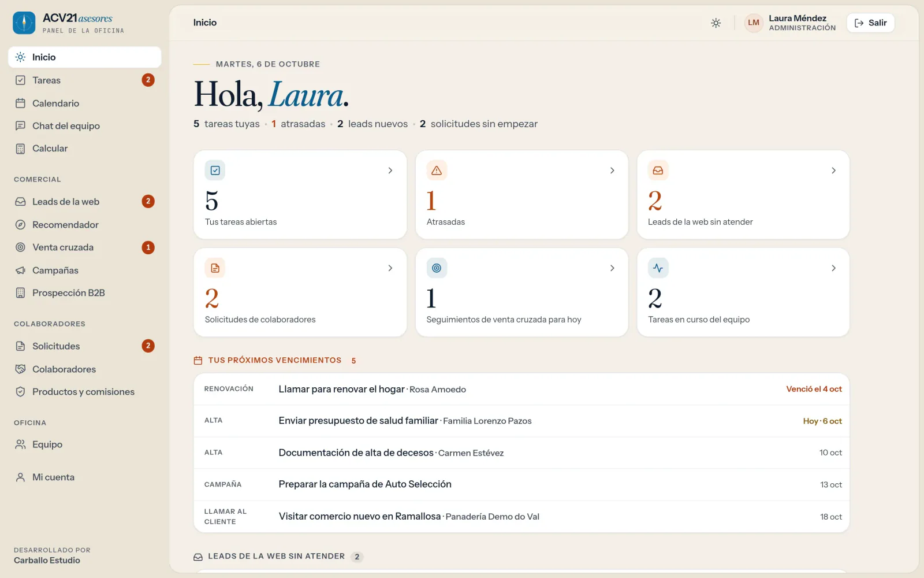924x578 pixels.
Task: Select Inicio in the sidebar menu
Action: pos(85,57)
